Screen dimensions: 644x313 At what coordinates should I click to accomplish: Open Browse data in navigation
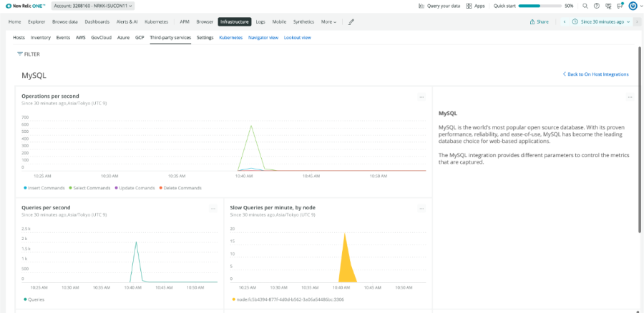65,21
